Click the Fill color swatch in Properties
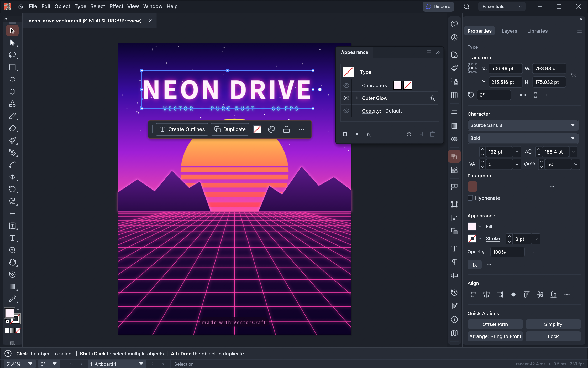The width and height of the screenshot is (588, 368). pos(472,226)
